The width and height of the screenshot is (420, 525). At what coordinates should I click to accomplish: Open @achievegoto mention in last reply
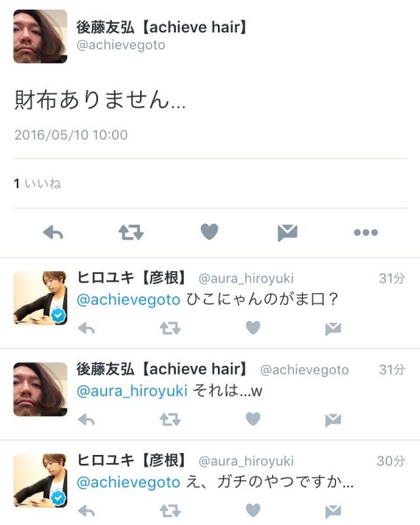click(129, 482)
